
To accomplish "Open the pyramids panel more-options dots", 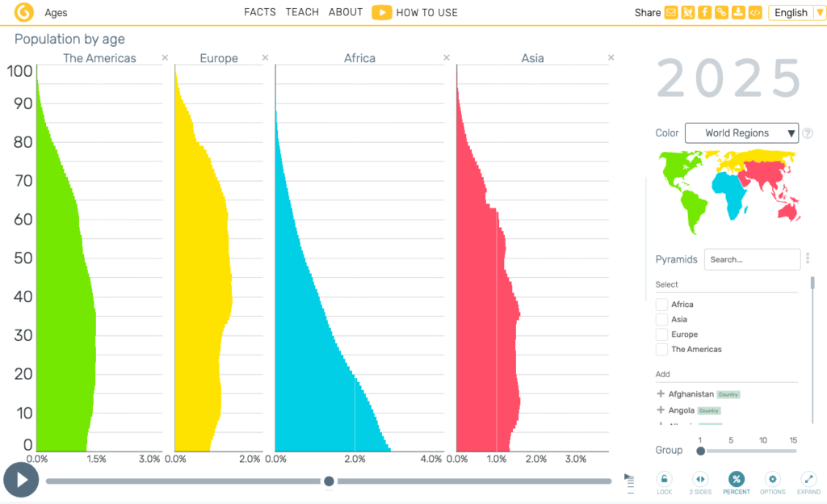I will point(808,258).
